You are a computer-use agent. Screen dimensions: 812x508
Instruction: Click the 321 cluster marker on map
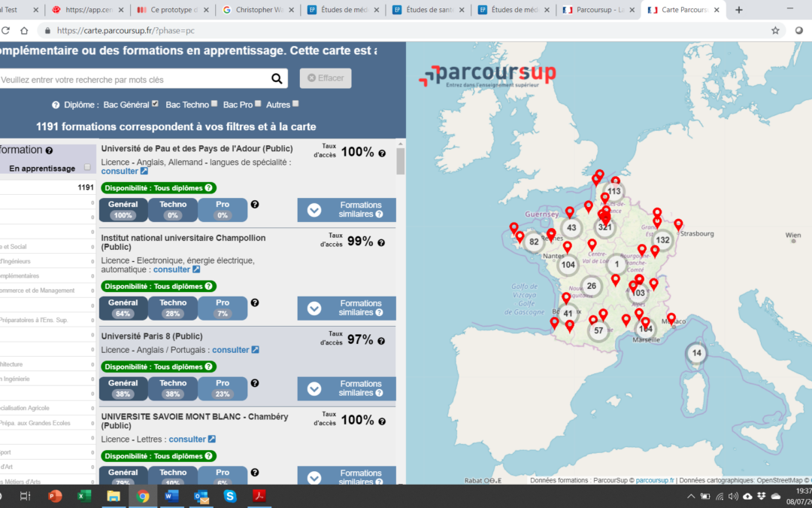(x=604, y=226)
